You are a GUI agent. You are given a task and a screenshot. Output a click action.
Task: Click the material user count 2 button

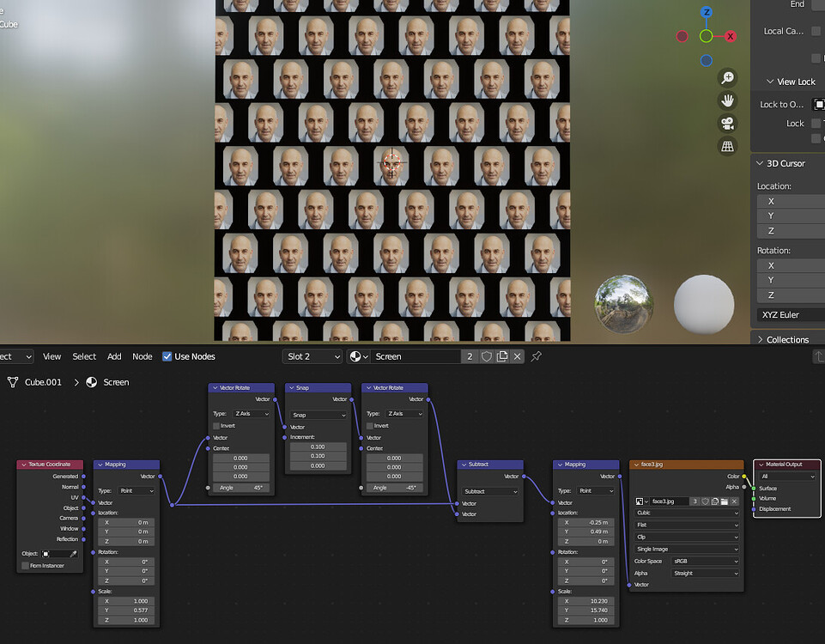[470, 356]
